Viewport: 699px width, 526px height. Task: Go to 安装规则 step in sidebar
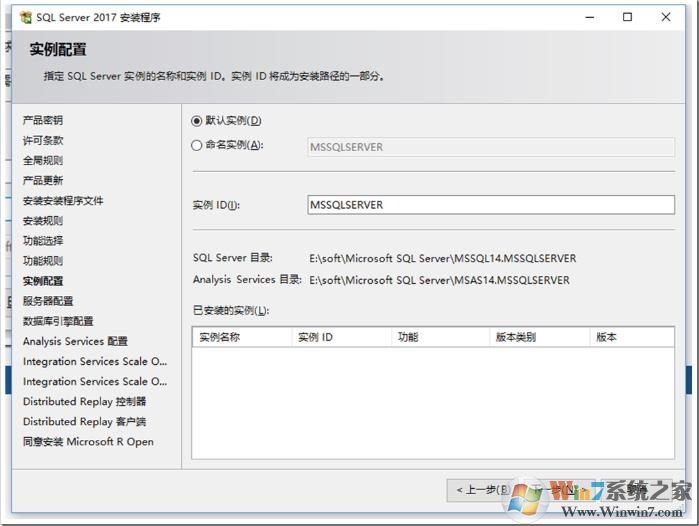[x=43, y=221]
